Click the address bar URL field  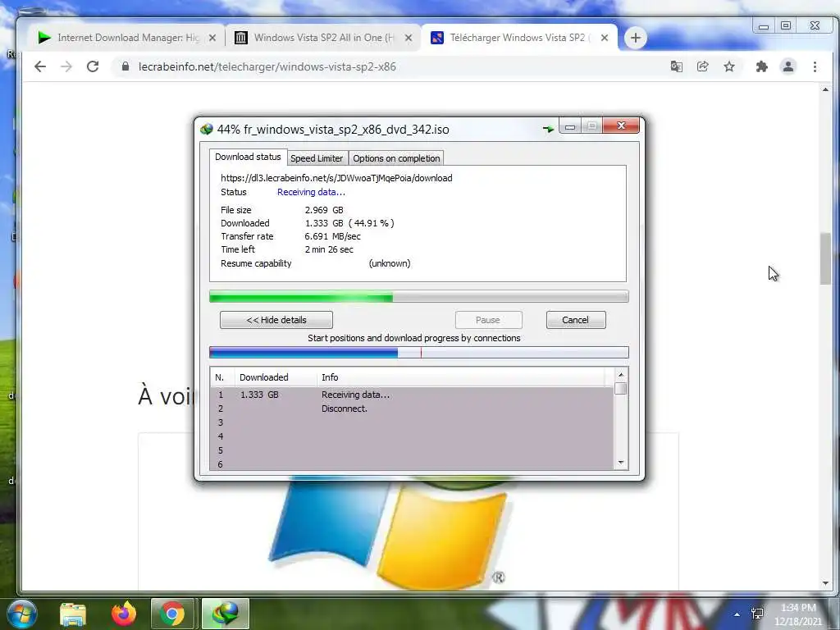(267, 67)
